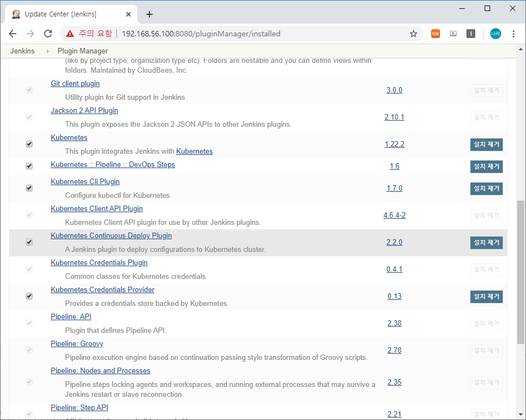Click version 2.2.0 link

pos(394,242)
